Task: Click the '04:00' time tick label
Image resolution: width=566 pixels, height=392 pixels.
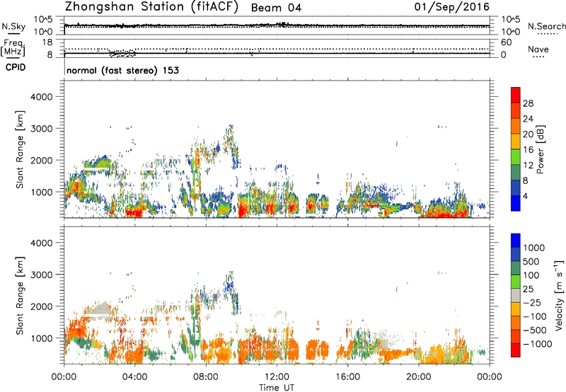Action: tap(134, 377)
